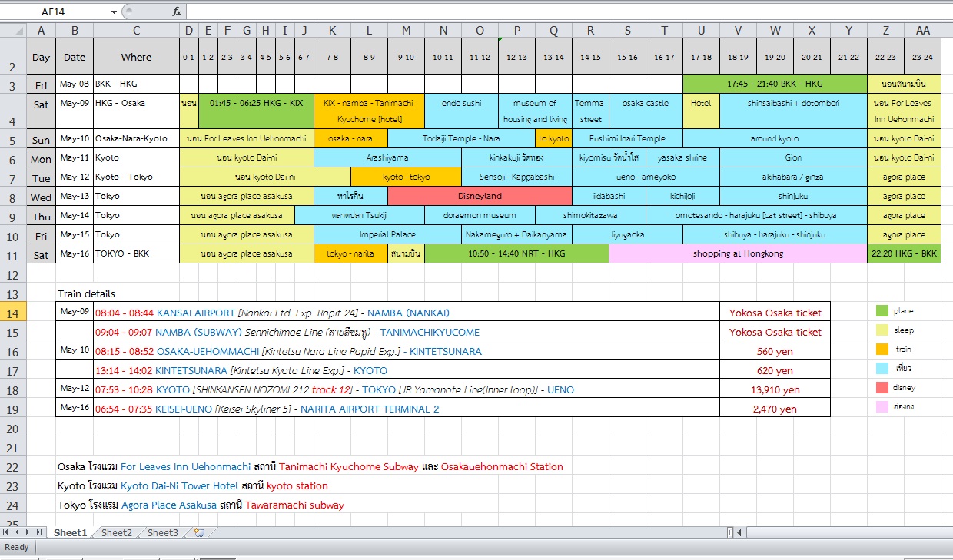The width and height of the screenshot is (953, 560).
Task: Click the green 'plane' legend swatch
Action: click(882, 311)
